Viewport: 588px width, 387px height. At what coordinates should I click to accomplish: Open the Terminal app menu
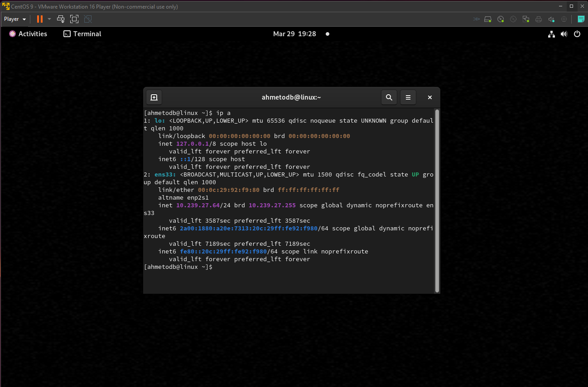tap(82, 33)
